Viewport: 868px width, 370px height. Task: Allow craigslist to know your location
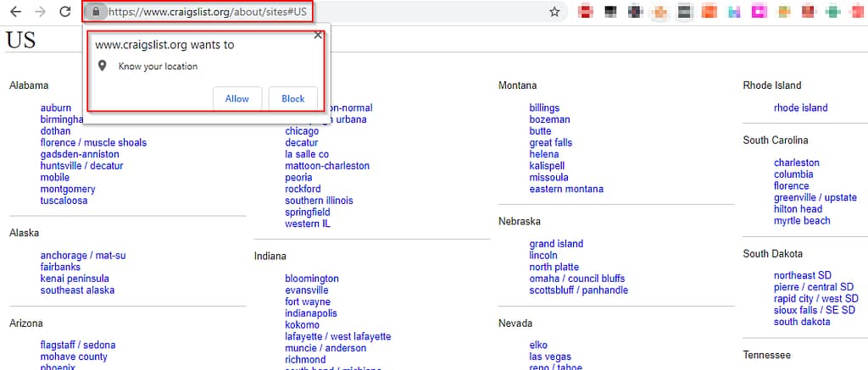pos(237,98)
